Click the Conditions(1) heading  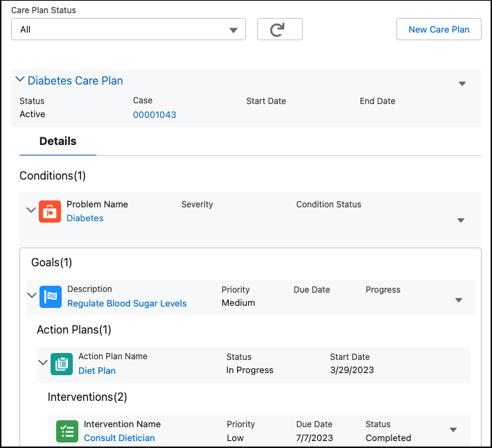53,176
